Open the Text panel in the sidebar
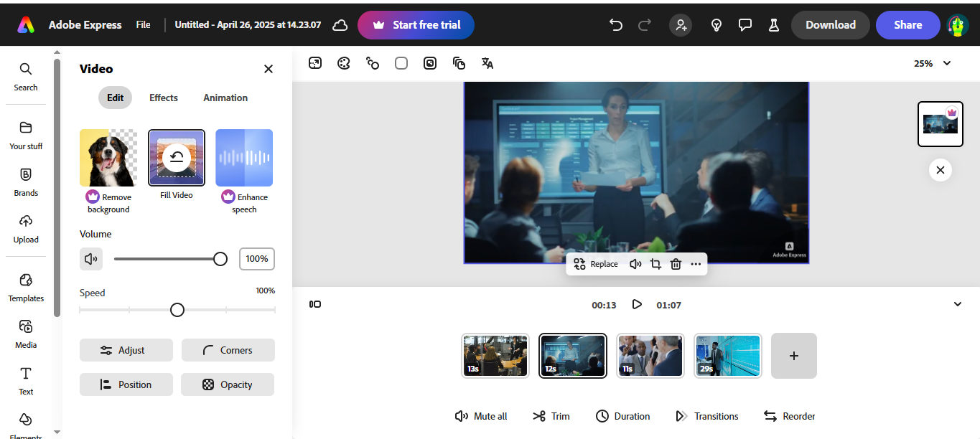This screenshot has width=980, height=439. click(25, 379)
